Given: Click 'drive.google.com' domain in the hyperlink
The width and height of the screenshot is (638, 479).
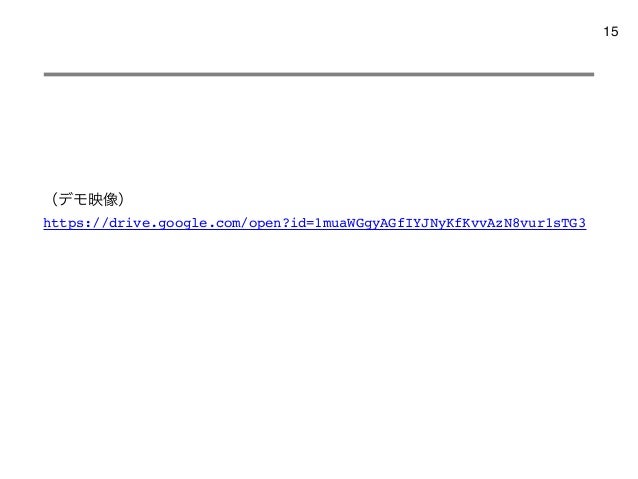Looking at the screenshot, I should 175,223.
